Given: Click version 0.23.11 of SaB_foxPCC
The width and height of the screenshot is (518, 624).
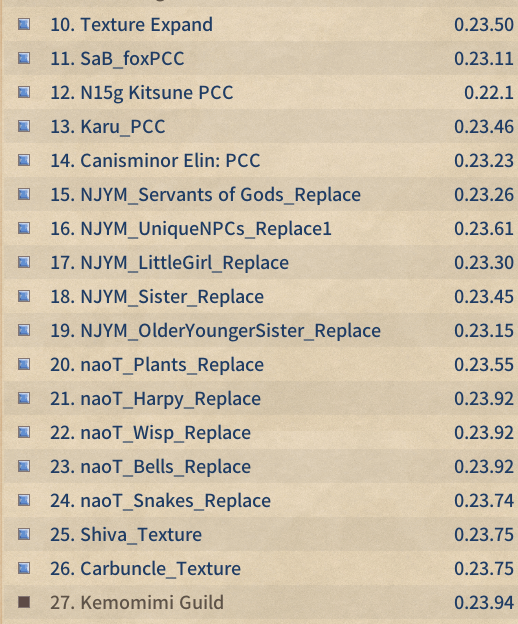Looking at the screenshot, I should click(x=484, y=59).
